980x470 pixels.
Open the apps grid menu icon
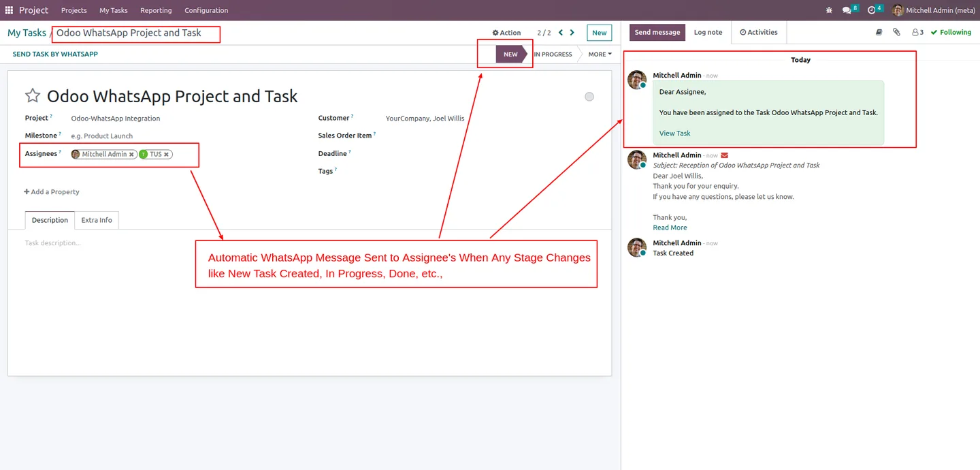tap(9, 10)
